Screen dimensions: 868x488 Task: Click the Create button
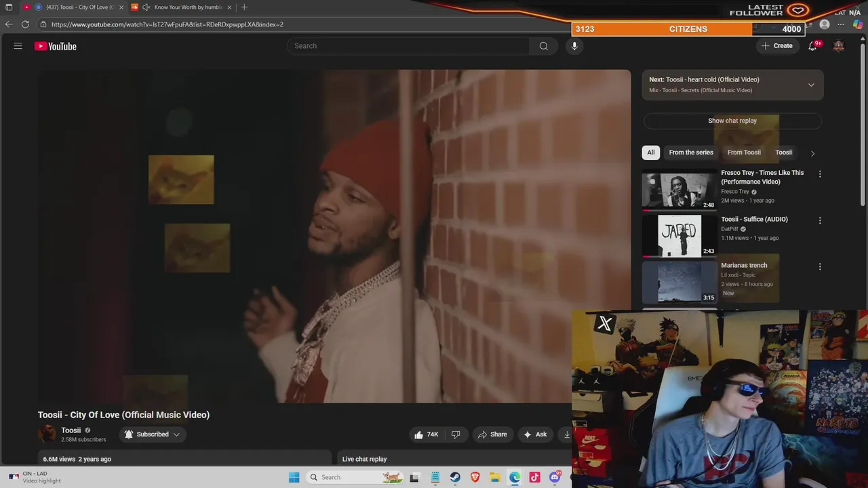tap(777, 46)
